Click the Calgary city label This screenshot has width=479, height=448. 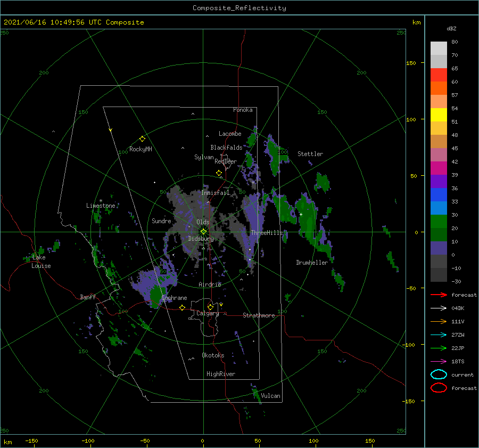click(208, 313)
